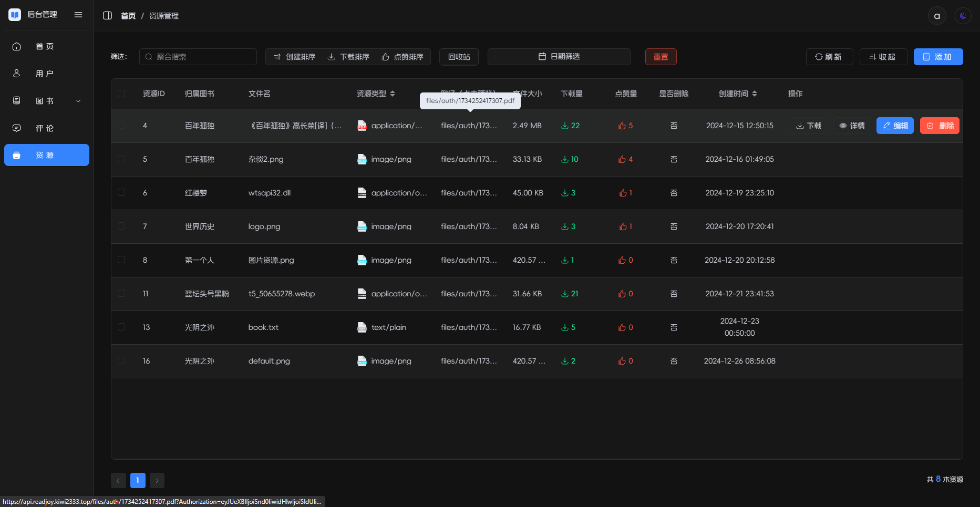Click the image file icon for 杂谈2.png
Image resolution: width=980 pixels, height=507 pixels.
click(362, 159)
